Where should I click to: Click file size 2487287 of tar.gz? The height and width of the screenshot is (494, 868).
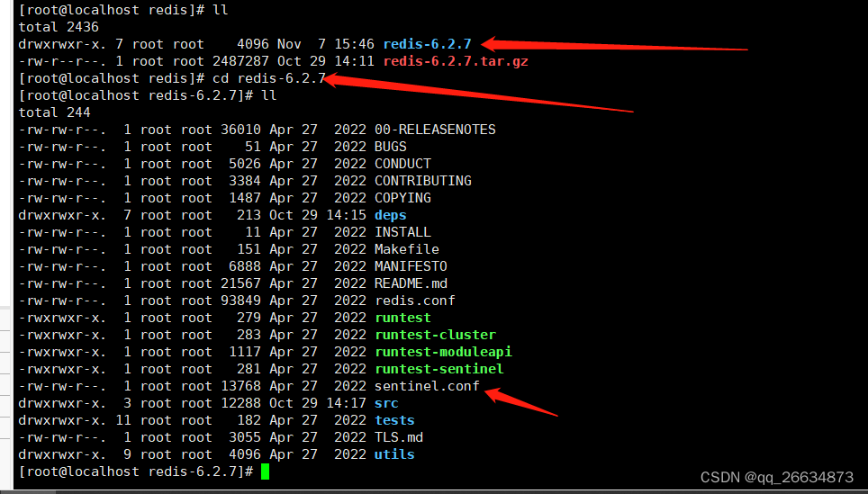241,61
